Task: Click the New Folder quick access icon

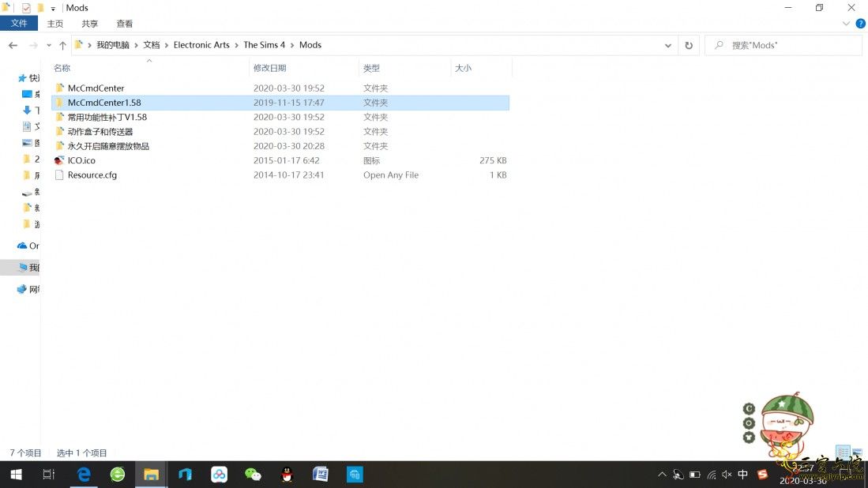Action: pyautogui.click(x=40, y=8)
